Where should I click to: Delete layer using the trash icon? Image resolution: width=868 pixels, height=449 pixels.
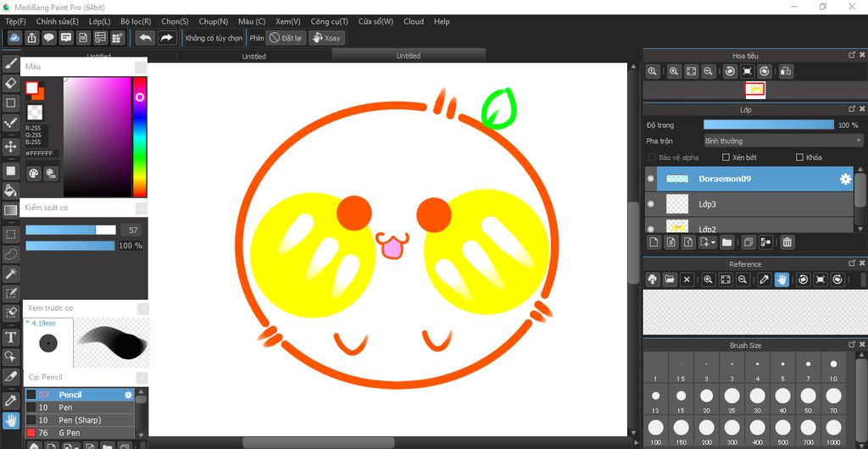point(787,242)
